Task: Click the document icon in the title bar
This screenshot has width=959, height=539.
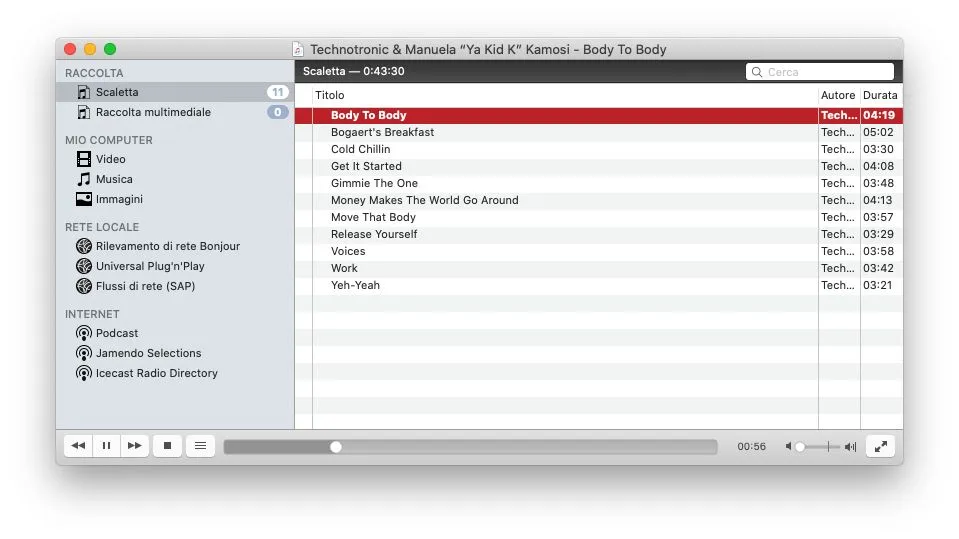Action: pyautogui.click(x=298, y=50)
